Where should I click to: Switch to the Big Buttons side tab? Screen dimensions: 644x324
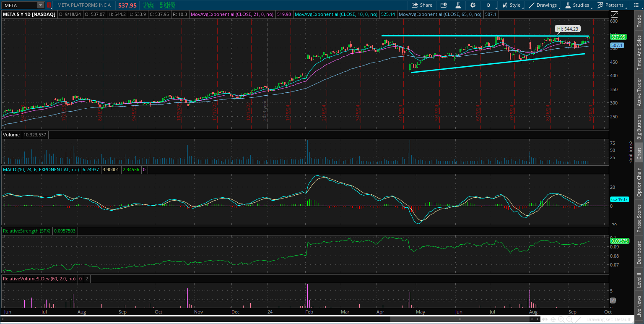639,127
